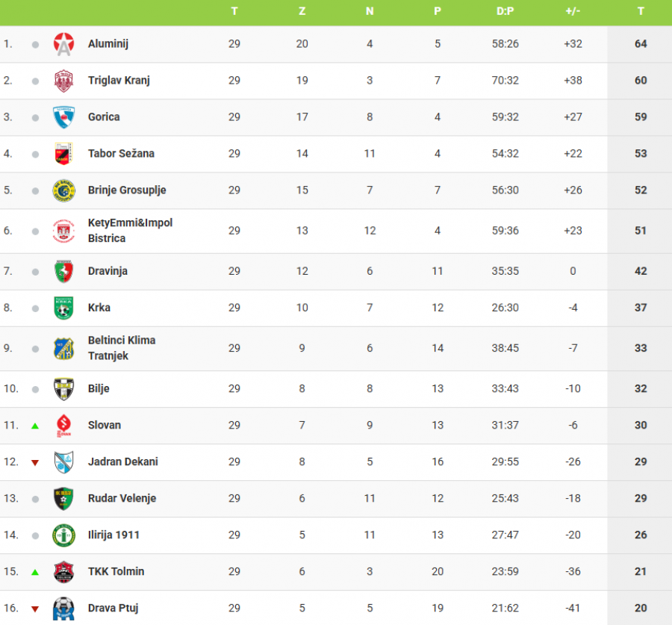
Task: Click TKK Tolmin's green up-arrow indicator
Action: pos(35,572)
